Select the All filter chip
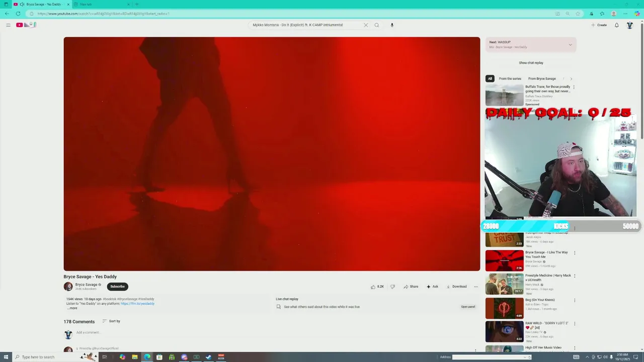This screenshot has height=362, width=644. coord(490,78)
